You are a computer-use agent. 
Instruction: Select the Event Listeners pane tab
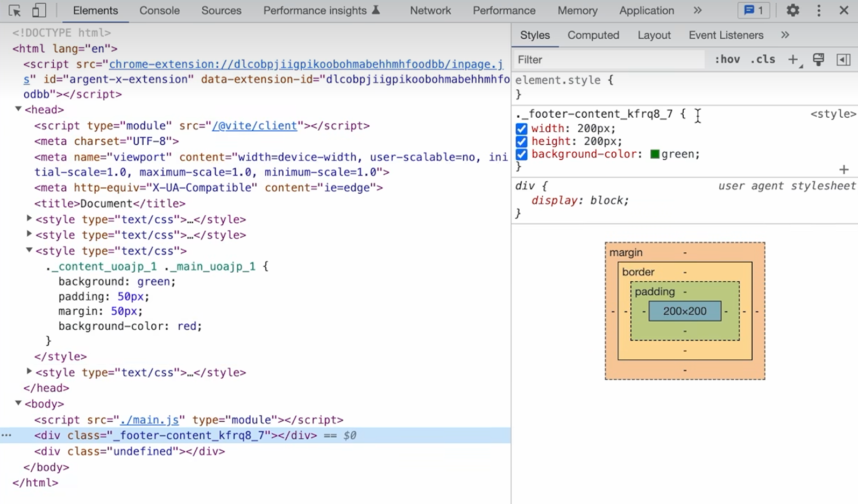click(726, 35)
